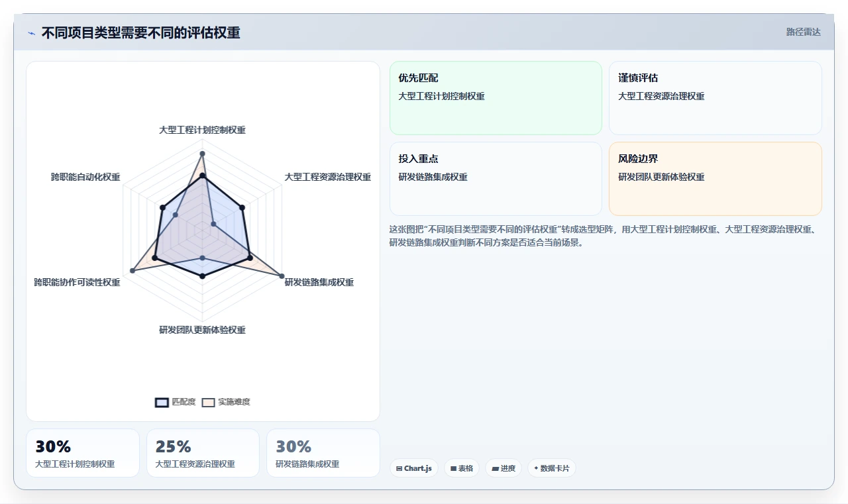Click 研发团队更新体验权重 text in 风险边界 card
This screenshot has width=848, height=504.
pyautogui.click(x=661, y=177)
